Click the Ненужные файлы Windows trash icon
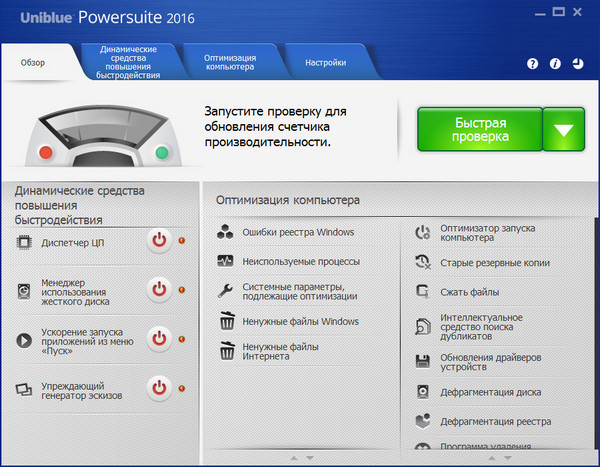The height and width of the screenshot is (467, 600). 226,322
